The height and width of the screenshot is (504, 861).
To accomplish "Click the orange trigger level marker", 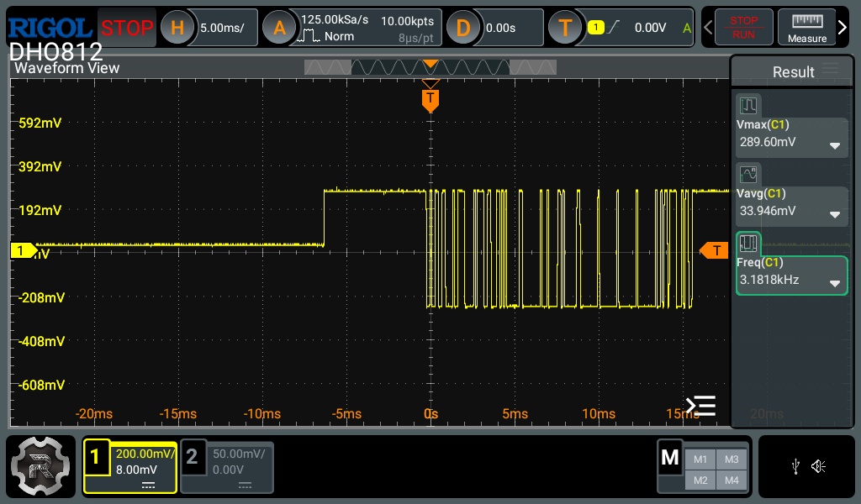I will 715,250.
